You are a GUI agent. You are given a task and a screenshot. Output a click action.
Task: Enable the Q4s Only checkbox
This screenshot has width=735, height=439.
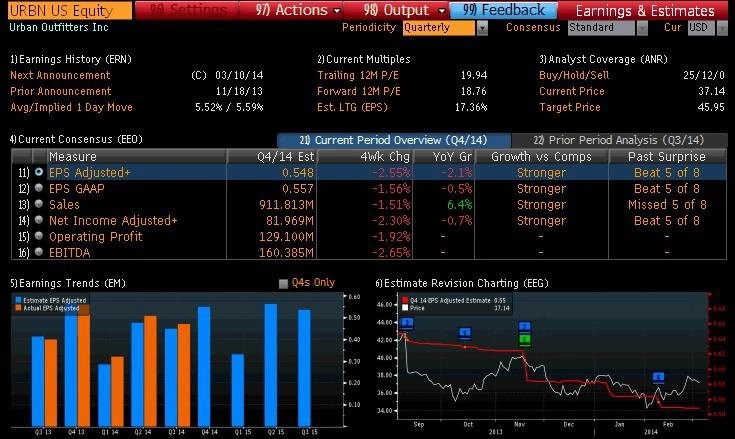[283, 283]
